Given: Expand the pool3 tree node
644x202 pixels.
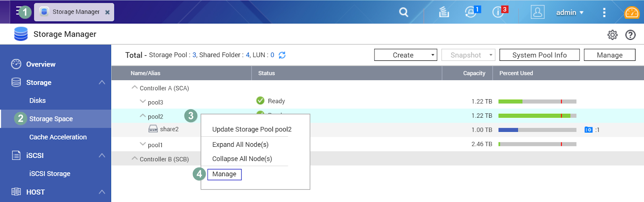Looking at the screenshot, I should point(142,102).
